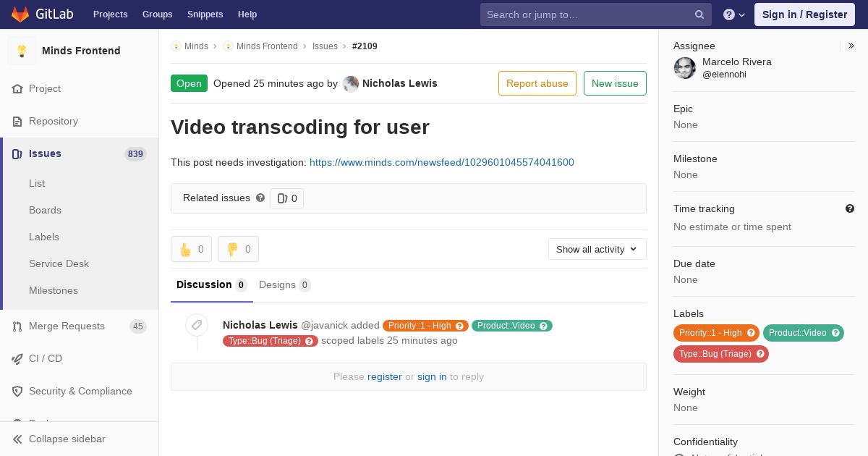The width and height of the screenshot is (868, 456).
Task: Click red Type::Bug (Triage) sidebar label
Action: coord(721,354)
